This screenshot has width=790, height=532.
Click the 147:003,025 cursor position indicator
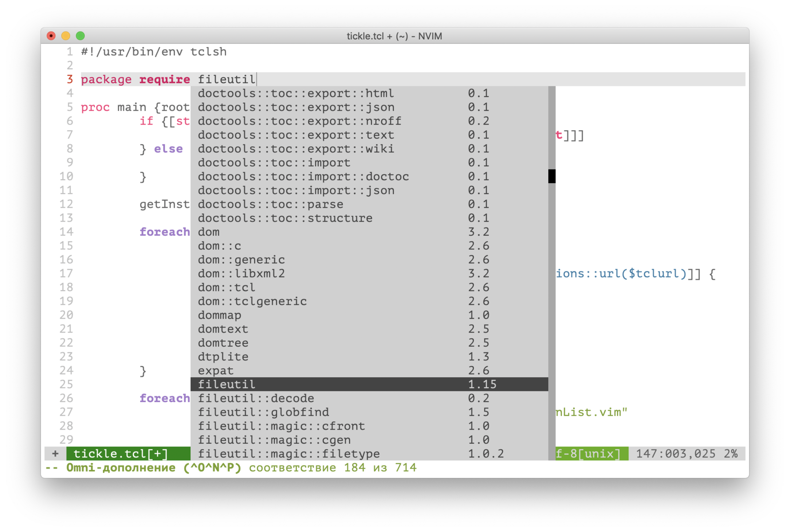676,454
